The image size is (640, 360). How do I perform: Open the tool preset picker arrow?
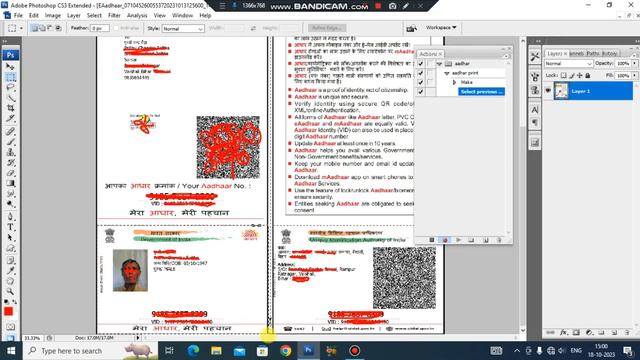pos(21,28)
